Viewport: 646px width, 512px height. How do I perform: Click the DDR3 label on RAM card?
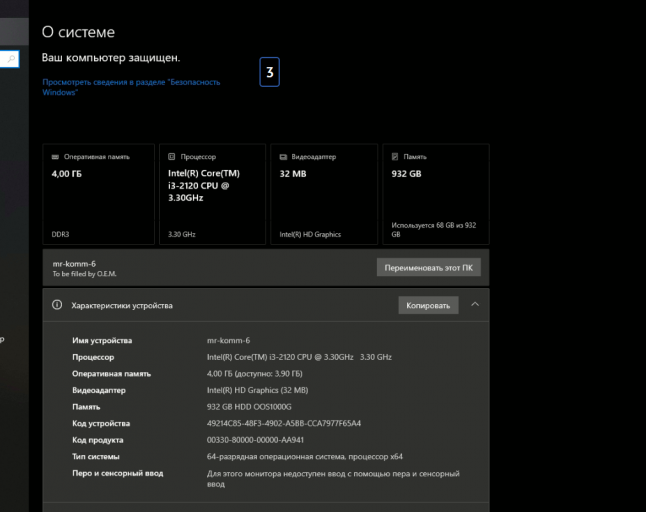click(x=60, y=234)
